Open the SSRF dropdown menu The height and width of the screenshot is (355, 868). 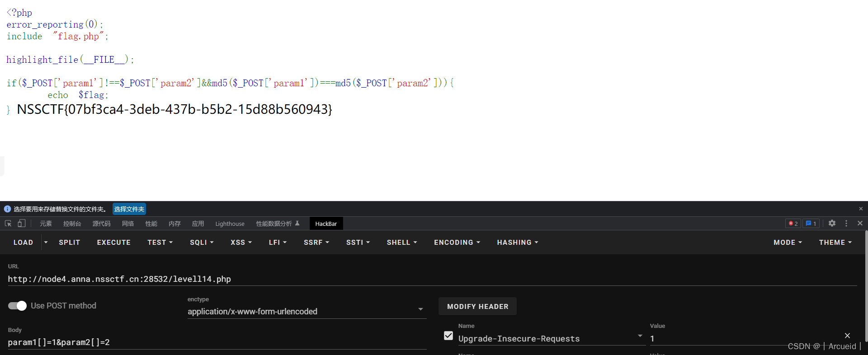pyautogui.click(x=316, y=243)
